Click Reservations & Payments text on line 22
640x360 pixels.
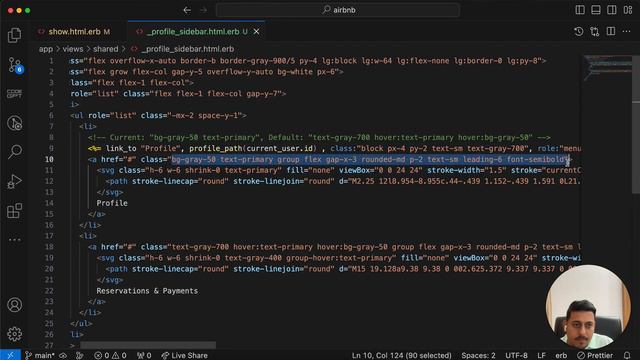(x=147, y=291)
